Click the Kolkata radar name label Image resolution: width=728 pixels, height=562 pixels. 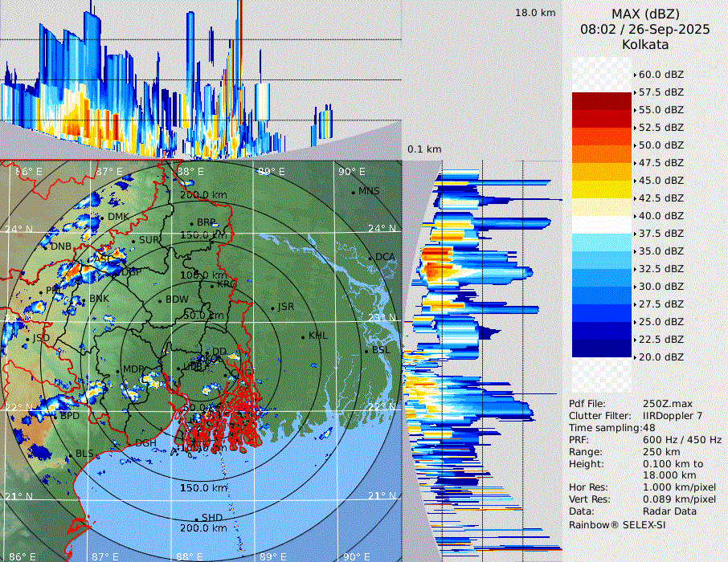(645, 45)
